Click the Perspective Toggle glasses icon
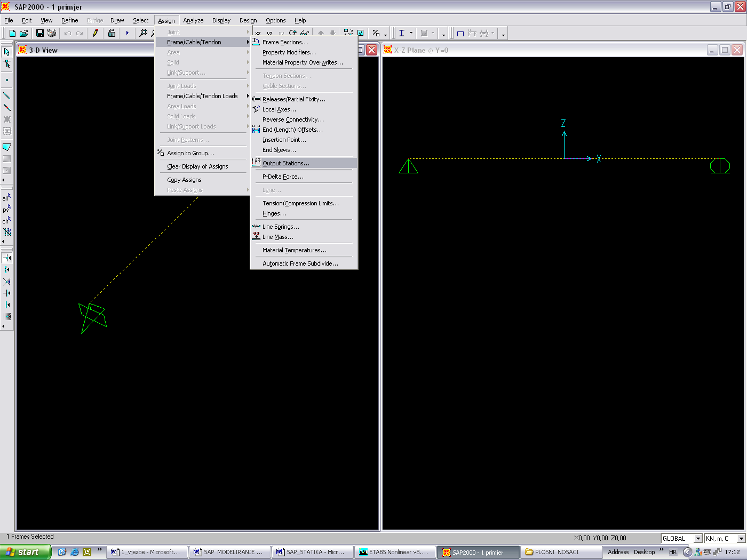 pos(305,33)
